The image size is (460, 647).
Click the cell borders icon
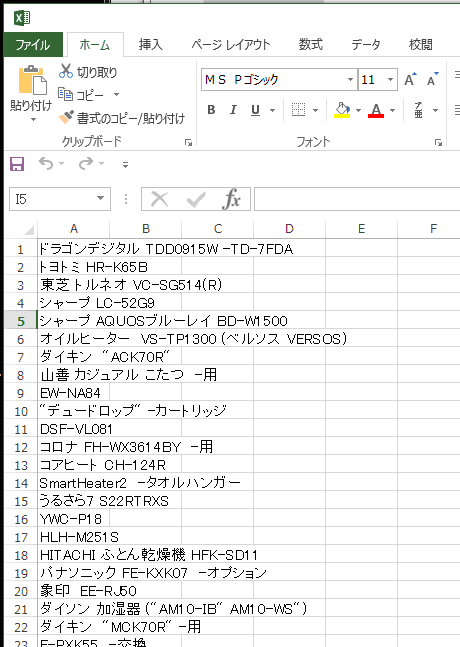click(298, 110)
